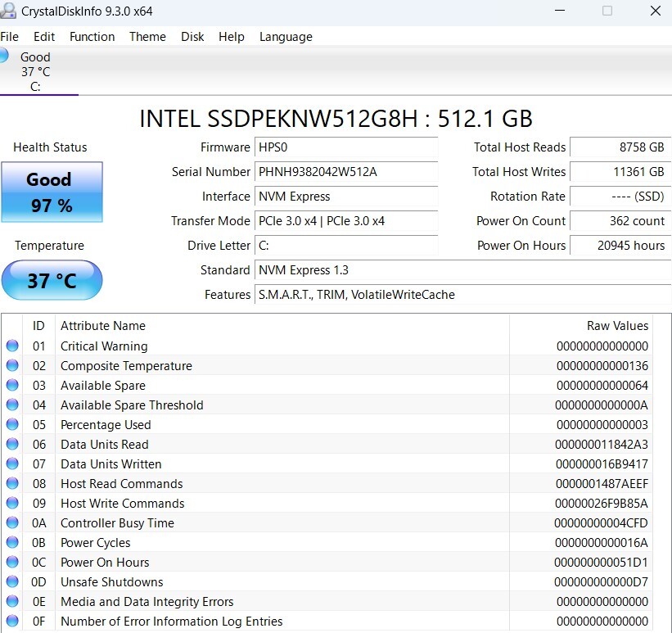Click the status orb beside Composite Temperature

pyautogui.click(x=12, y=366)
